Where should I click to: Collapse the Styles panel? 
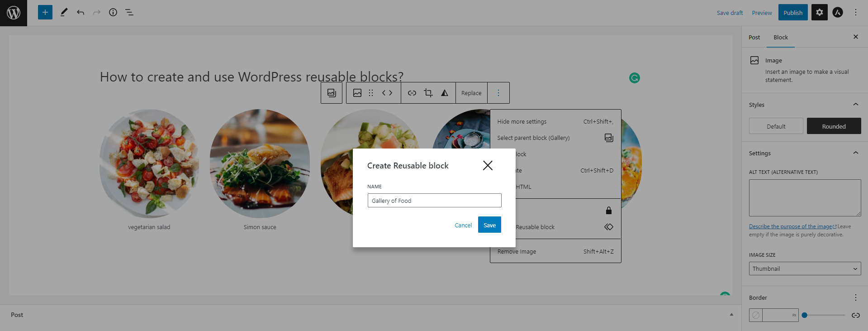[856, 105]
